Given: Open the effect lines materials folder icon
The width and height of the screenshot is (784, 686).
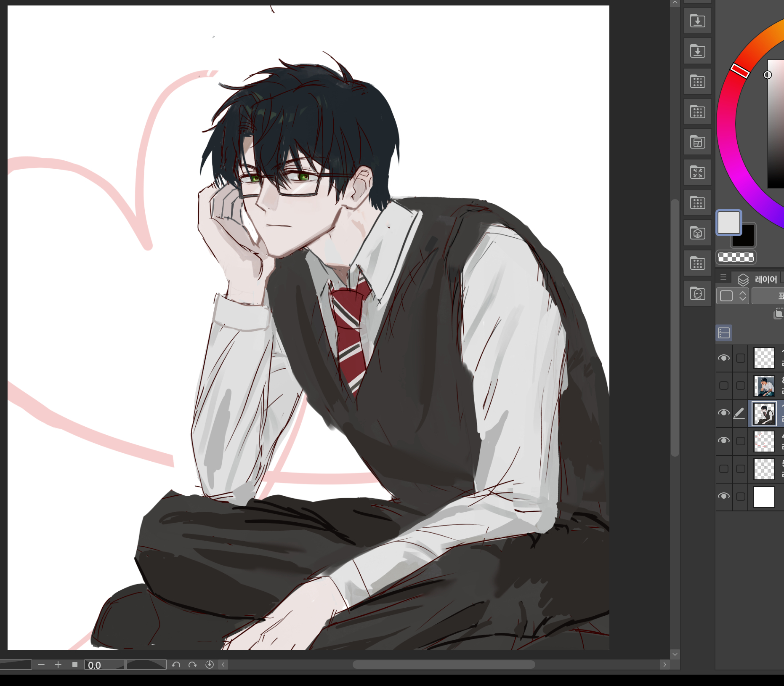Looking at the screenshot, I should coord(697,173).
